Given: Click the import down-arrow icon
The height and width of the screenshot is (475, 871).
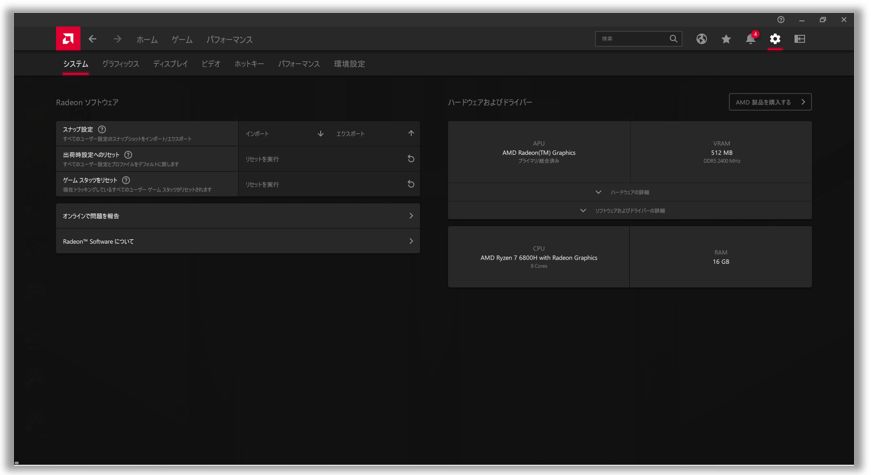Looking at the screenshot, I should [321, 133].
